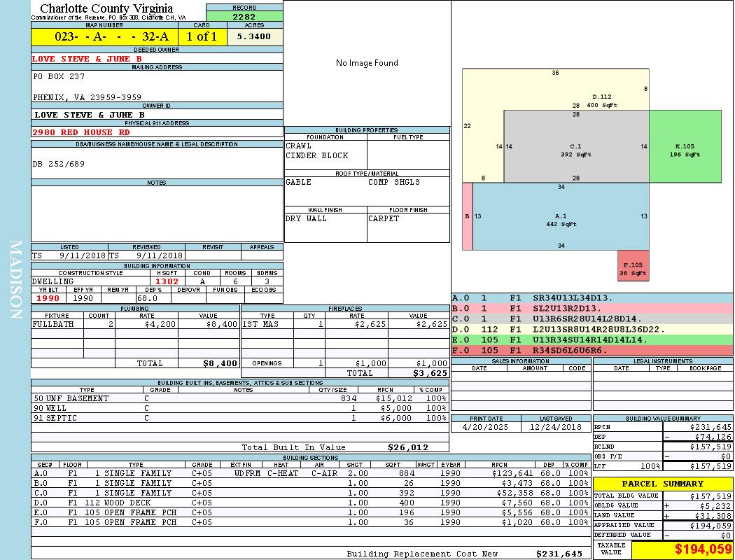The width and height of the screenshot is (735, 560).
Task: Click the green E.105 196 SqFt sketch area
Action: [x=685, y=147]
